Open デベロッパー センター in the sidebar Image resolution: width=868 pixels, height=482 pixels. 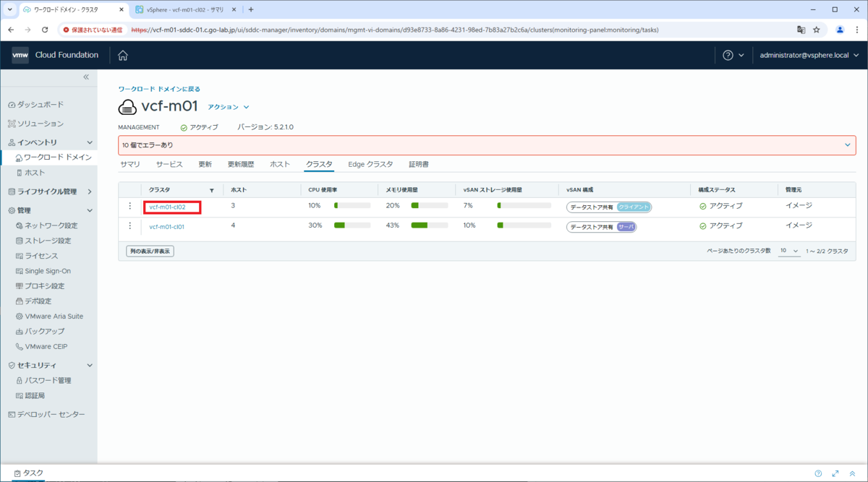[x=46, y=414]
